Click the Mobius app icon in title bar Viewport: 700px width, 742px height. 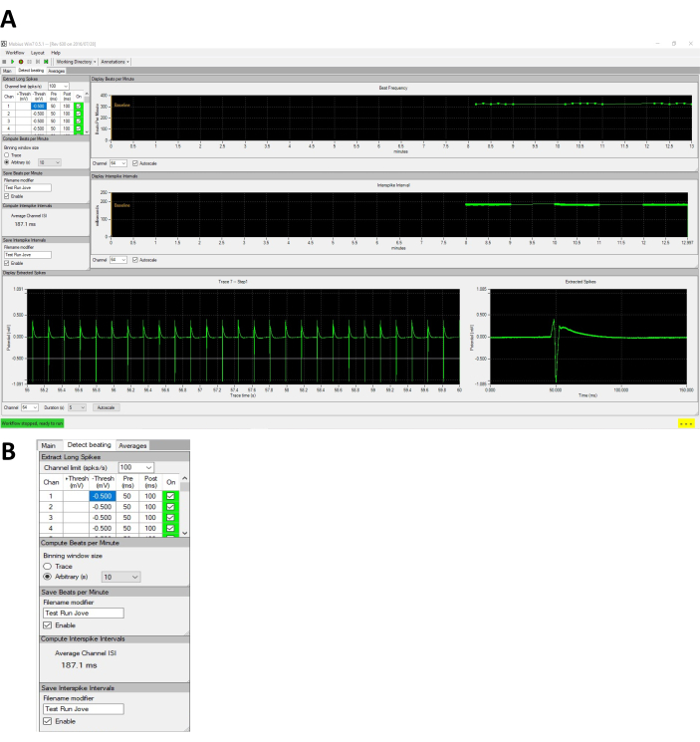tap(4, 44)
